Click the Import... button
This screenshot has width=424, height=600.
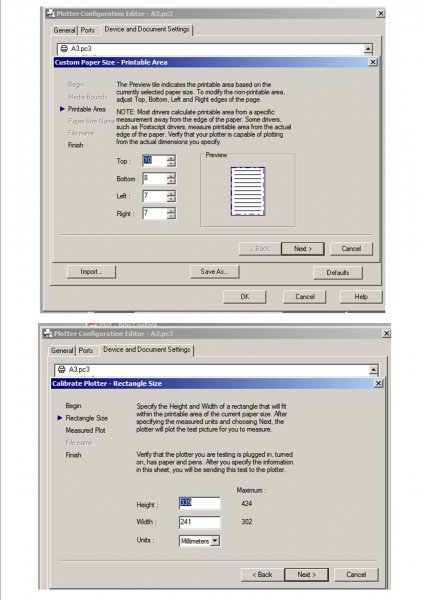[x=91, y=272]
